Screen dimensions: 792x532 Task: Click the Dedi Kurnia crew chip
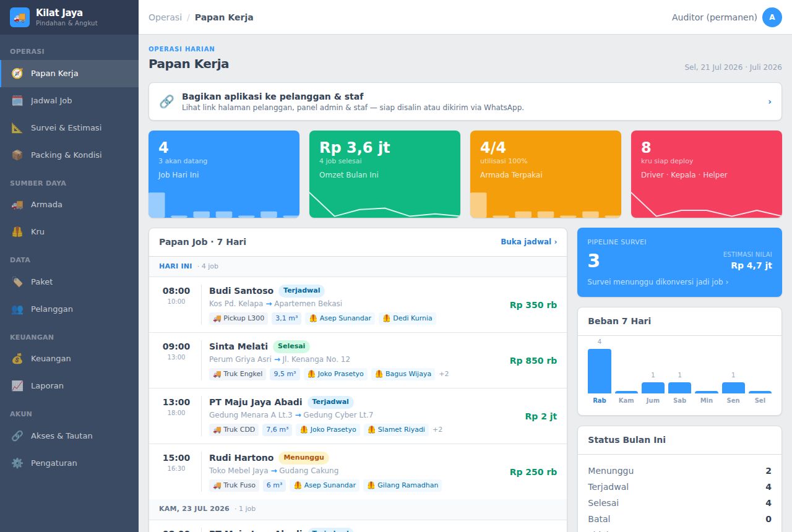[x=408, y=319]
